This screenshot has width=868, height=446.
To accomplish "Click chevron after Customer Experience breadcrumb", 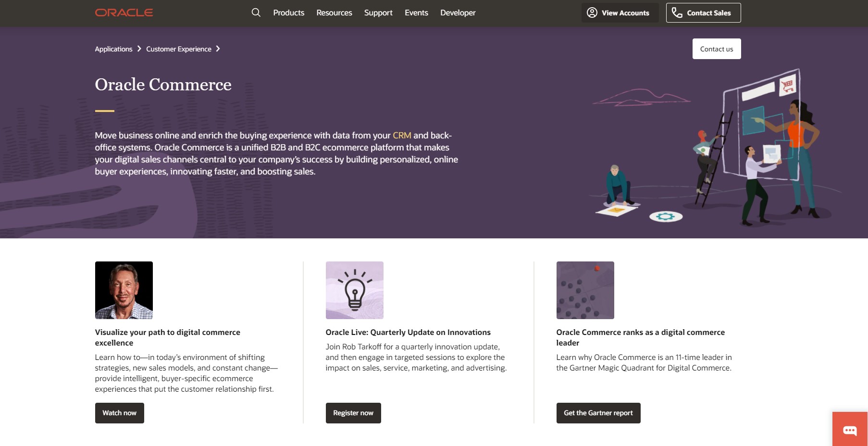I will pos(218,49).
